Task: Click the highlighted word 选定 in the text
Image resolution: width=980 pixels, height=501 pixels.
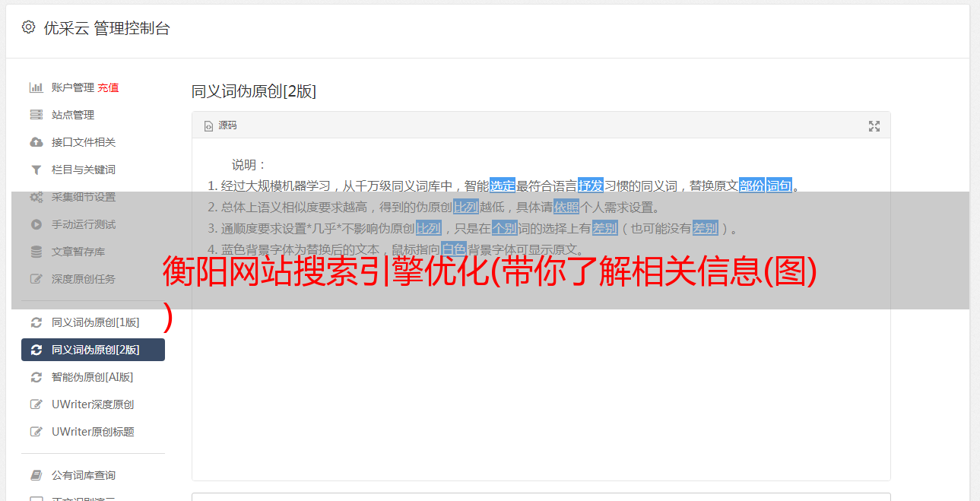Action: [x=503, y=185]
